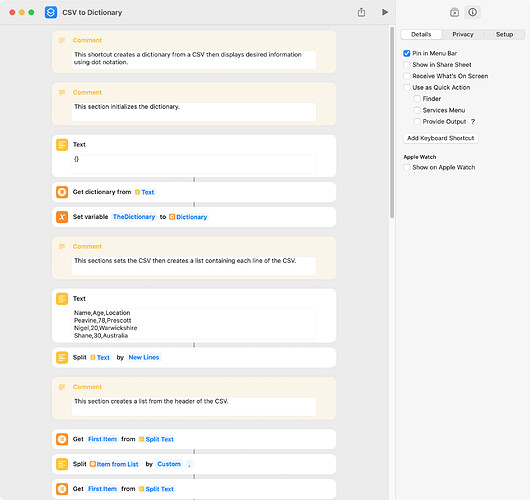Viewport: 530px width, 500px height.
Task: Toggle Use as Quick Action checkbox
Action: click(407, 88)
